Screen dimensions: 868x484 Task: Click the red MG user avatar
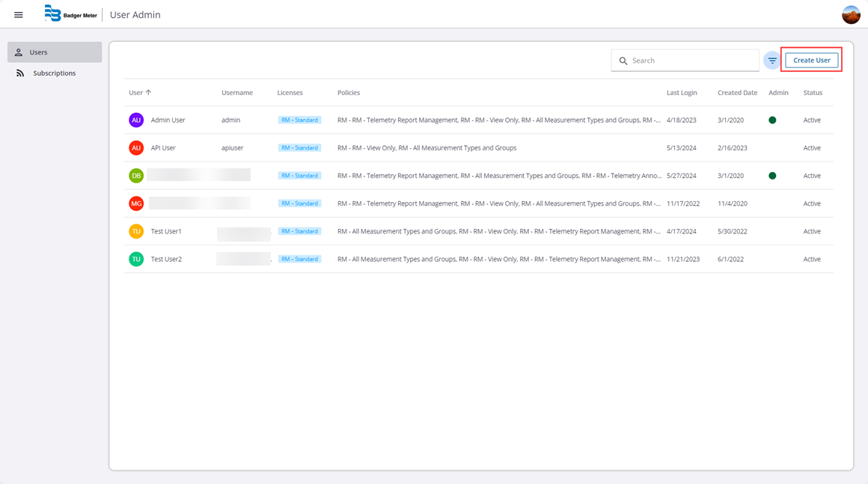click(136, 203)
